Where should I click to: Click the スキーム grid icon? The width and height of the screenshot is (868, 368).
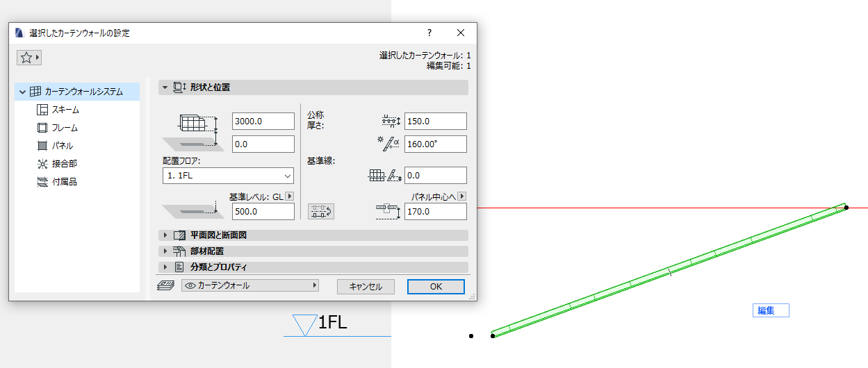coord(42,110)
